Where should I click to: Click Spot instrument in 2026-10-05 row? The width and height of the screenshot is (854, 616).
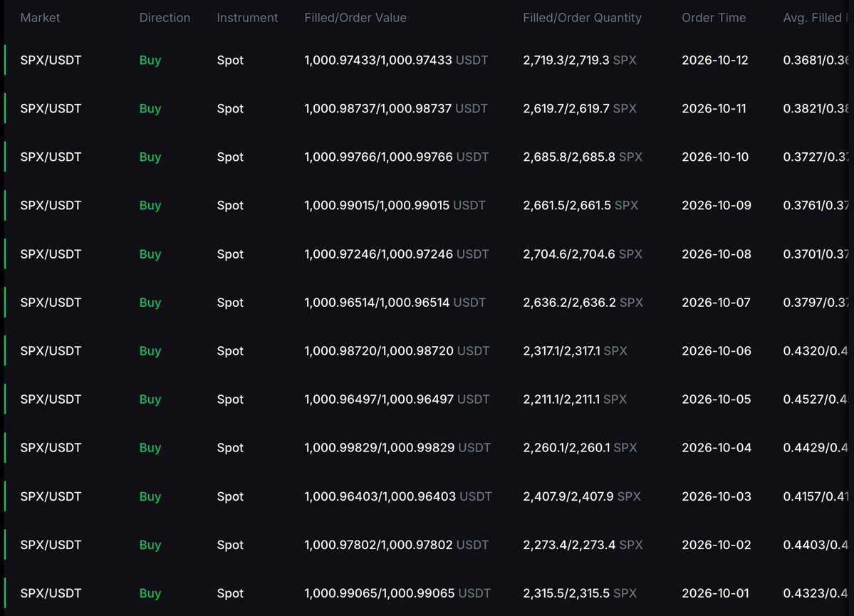[x=230, y=400]
